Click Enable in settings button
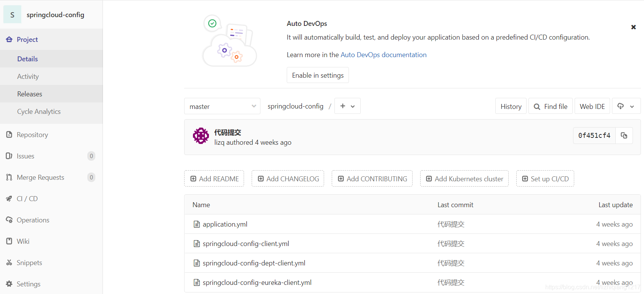This screenshot has height=294, width=644. 318,75
